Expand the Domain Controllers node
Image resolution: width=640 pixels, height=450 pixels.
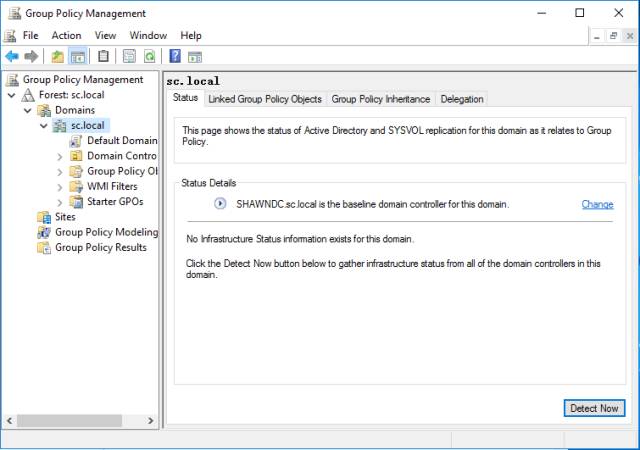[x=60, y=157]
